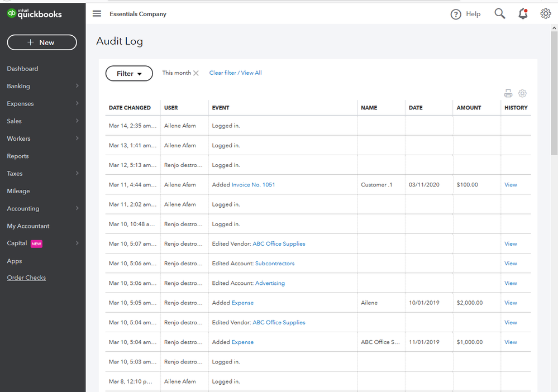The height and width of the screenshot is (392, 558).
Task: Click the QuickBooks logo
Action: (x=35, y=13)
